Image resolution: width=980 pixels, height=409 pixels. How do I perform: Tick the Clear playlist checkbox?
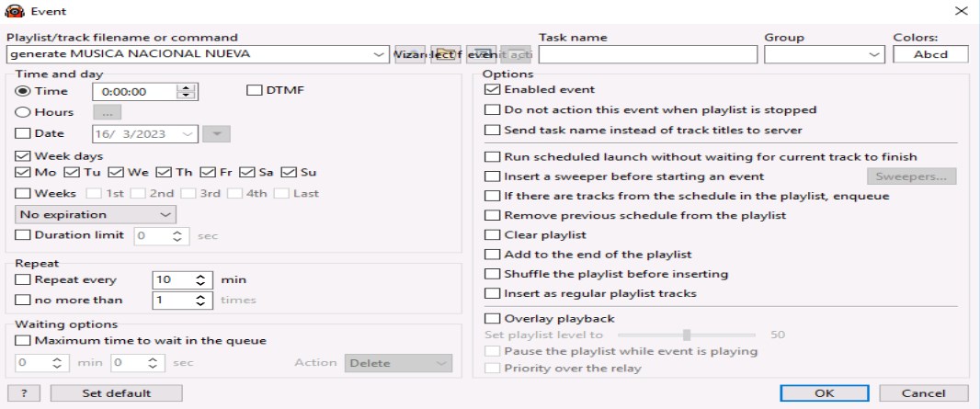click(492, 235)
